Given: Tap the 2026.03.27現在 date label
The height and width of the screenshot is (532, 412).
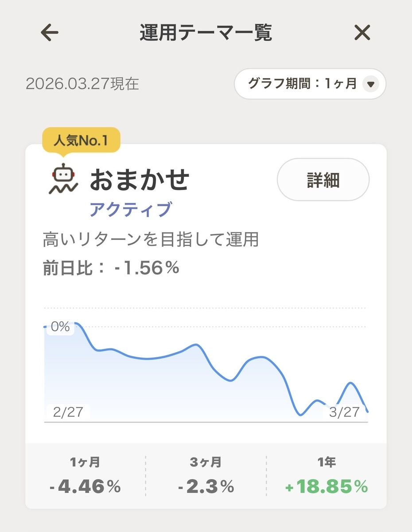Looking at the screenshot, I should [82, 84].
